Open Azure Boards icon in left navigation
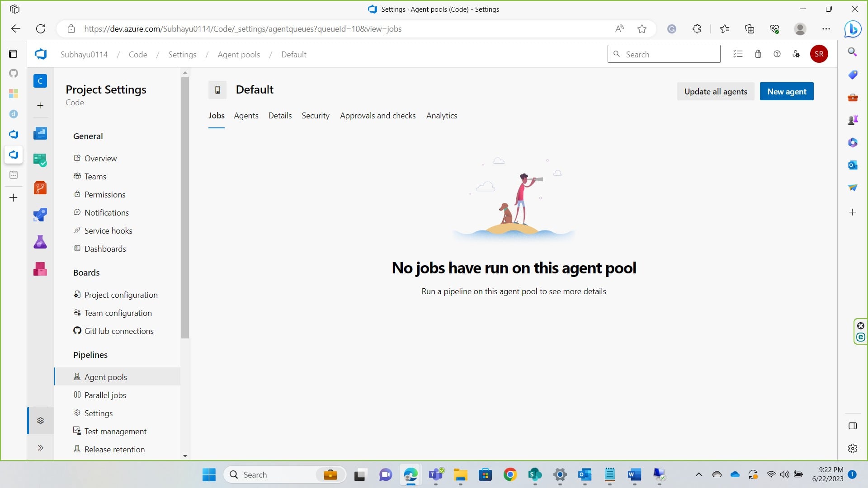 pyautogui.click(x=40, y=160)
